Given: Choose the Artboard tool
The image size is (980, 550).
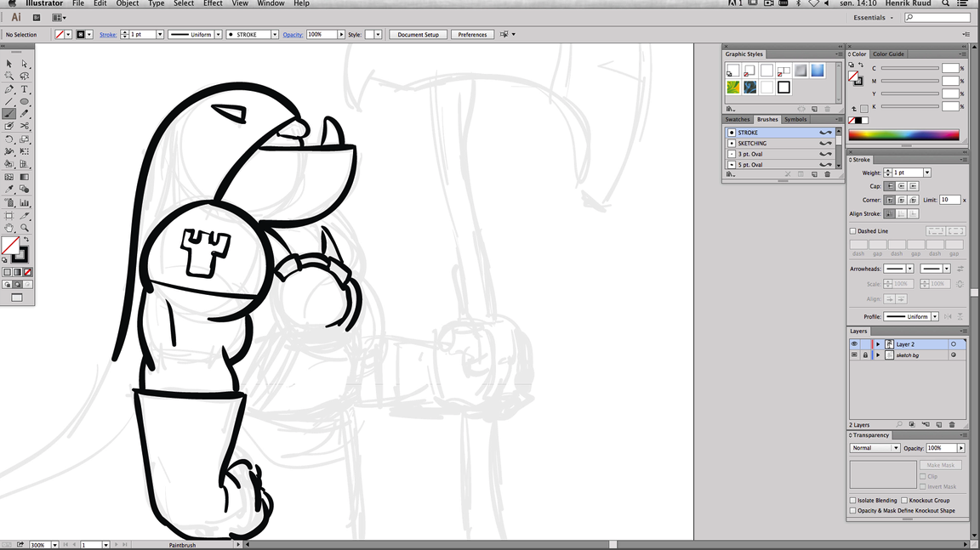Looking at the screenshot, I should (x=9, y=215).
